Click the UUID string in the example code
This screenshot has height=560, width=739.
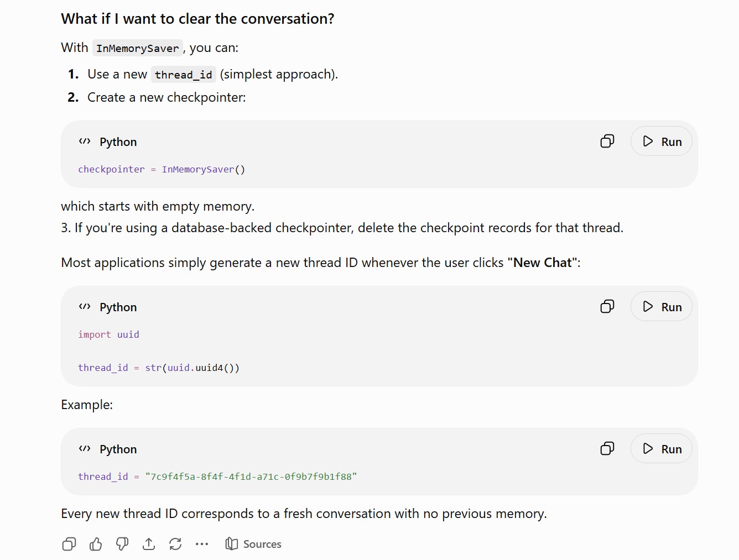251,477
